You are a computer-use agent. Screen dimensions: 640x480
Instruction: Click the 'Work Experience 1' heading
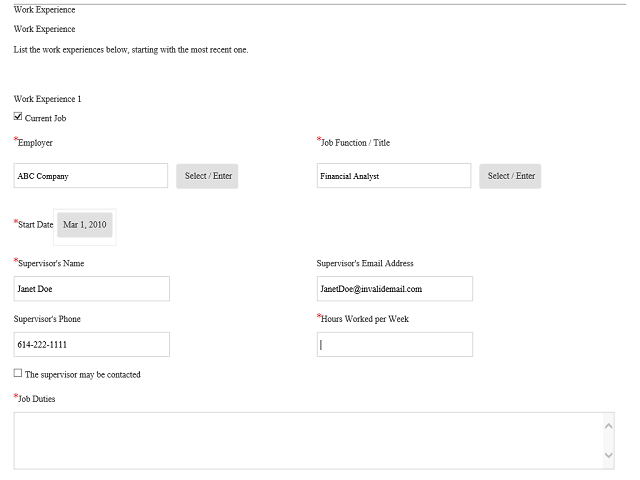(x=47, y=99)
